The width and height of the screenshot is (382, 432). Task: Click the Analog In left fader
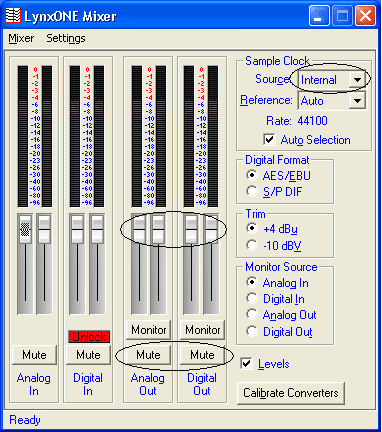[25, 229]
